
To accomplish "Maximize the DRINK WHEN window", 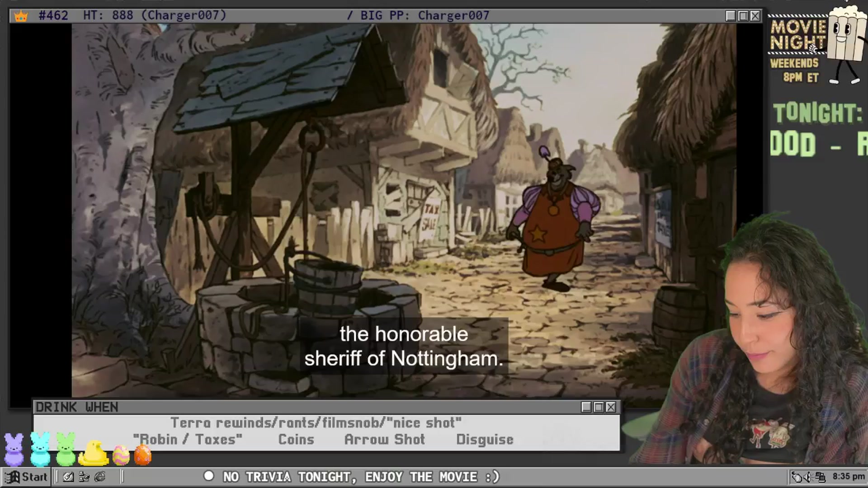I will tap(599, 407).
